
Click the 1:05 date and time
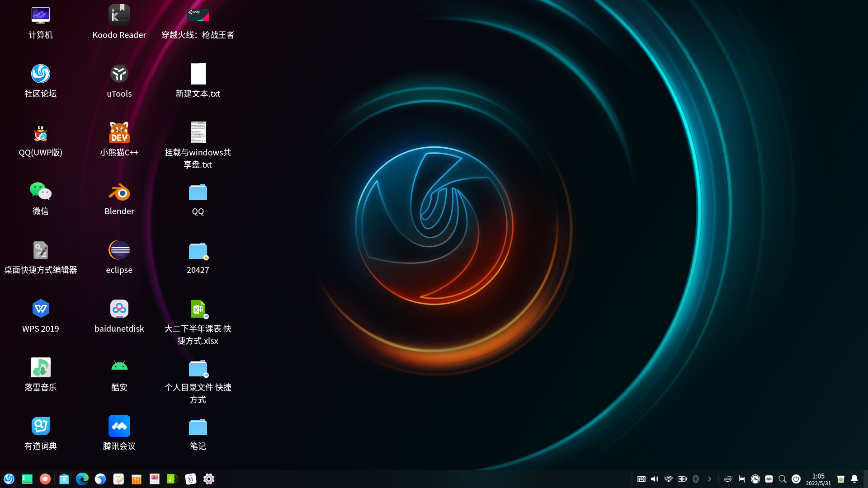[x=818, y=479]
